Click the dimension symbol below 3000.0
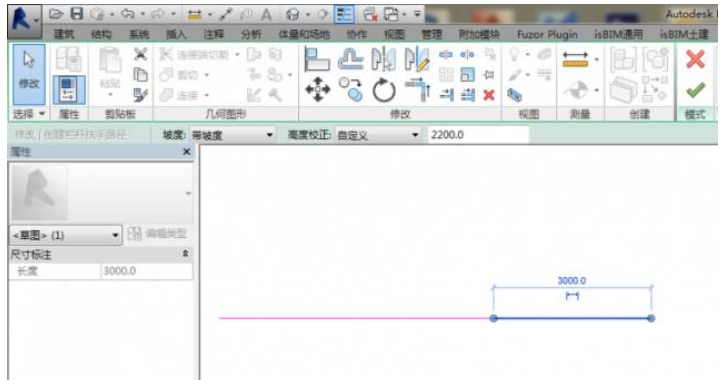The width and height of the screenshot is (725, 386). (572, 296)
